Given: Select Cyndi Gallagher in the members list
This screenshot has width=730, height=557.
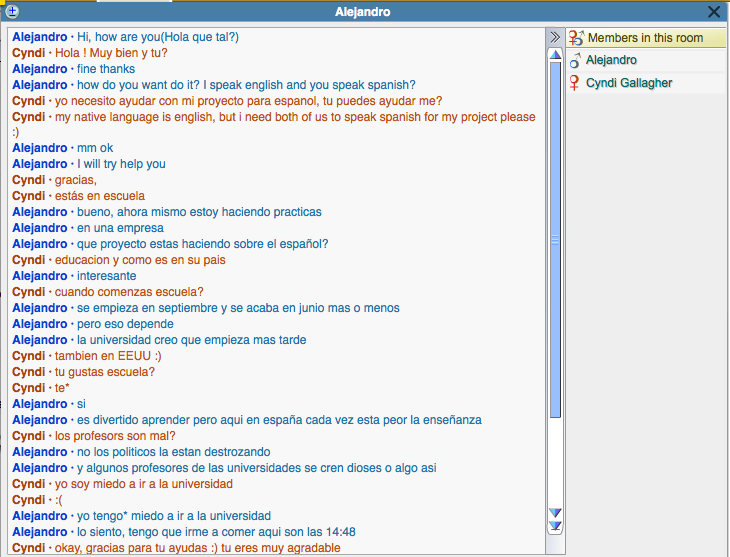Looking at the screenshot, I should point(629,84).
